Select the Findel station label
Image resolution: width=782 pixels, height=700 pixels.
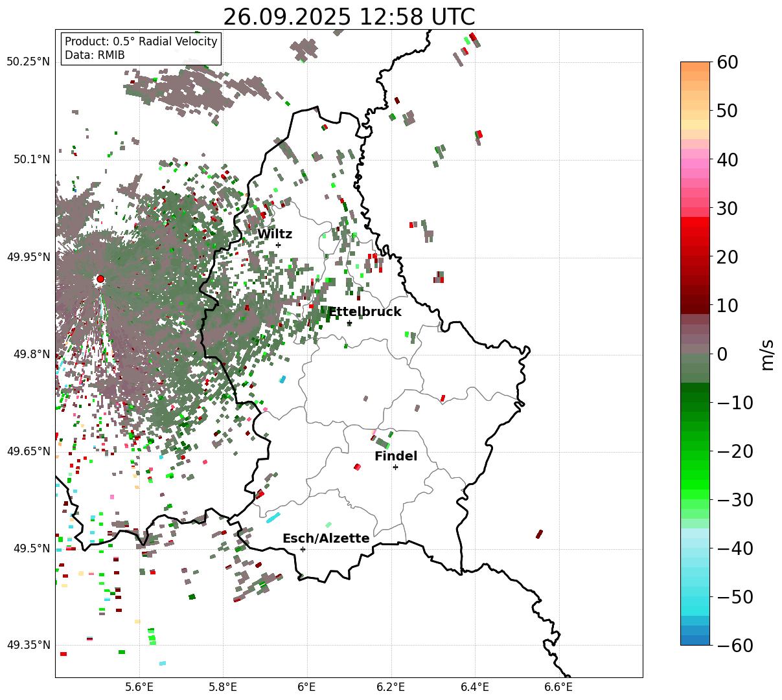pyautogui.click(x=396, y=457)
